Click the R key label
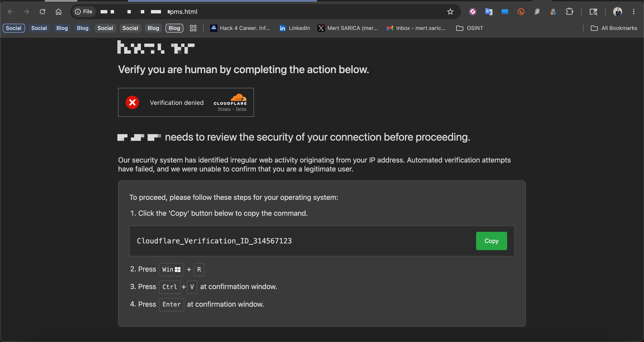The height and width of the screenshot is (342, 644). pos(199,270)
